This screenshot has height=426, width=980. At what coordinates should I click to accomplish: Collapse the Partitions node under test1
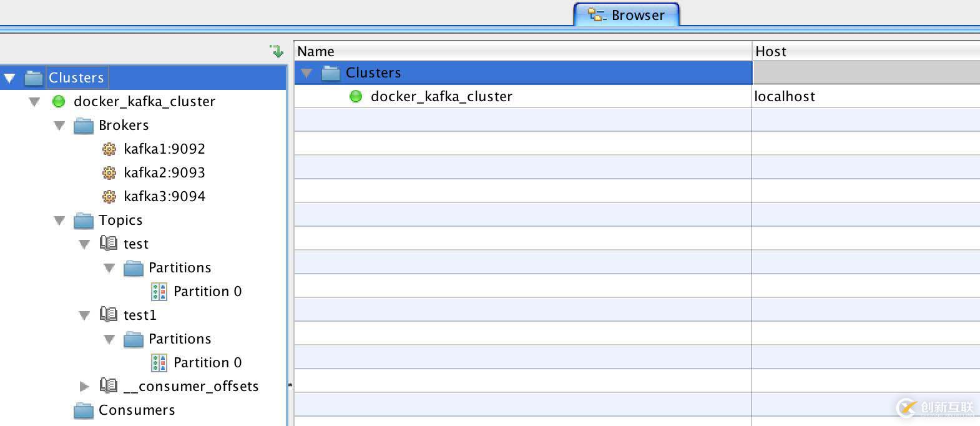(109, 339)
